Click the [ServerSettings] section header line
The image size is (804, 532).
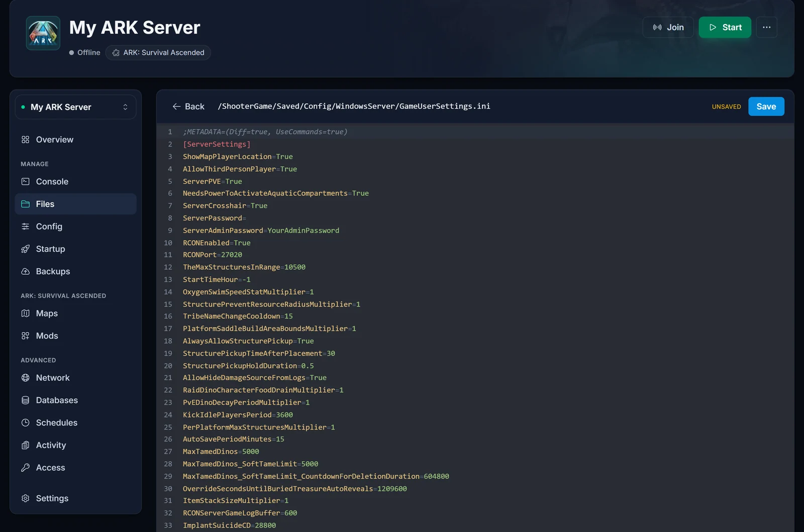coord(217,144)
